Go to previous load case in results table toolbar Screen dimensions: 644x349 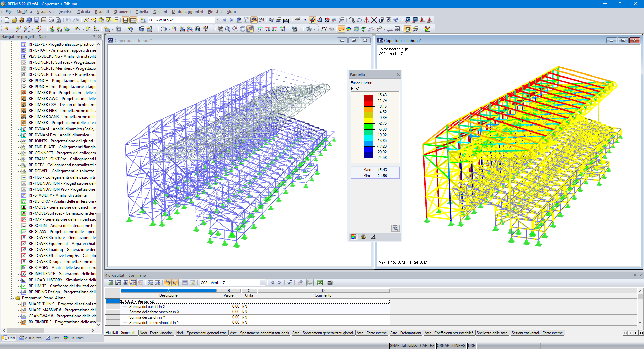pos(272,283)
